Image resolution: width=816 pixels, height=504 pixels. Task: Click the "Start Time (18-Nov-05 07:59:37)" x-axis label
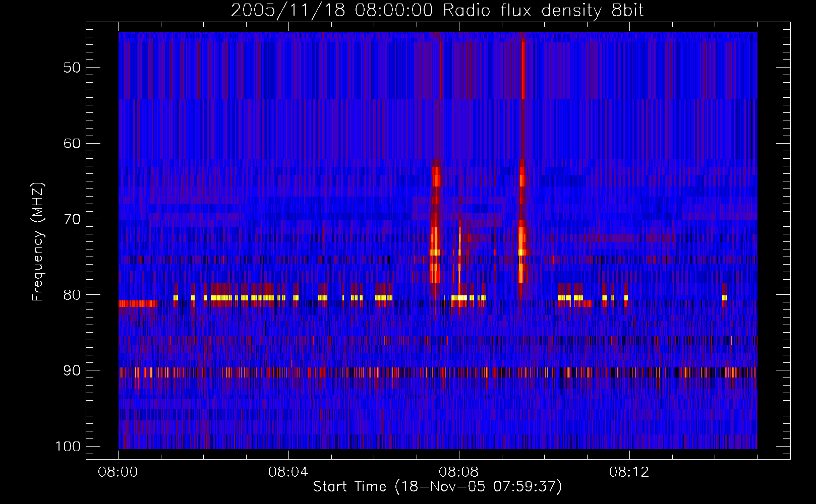[x=437, y=487]
